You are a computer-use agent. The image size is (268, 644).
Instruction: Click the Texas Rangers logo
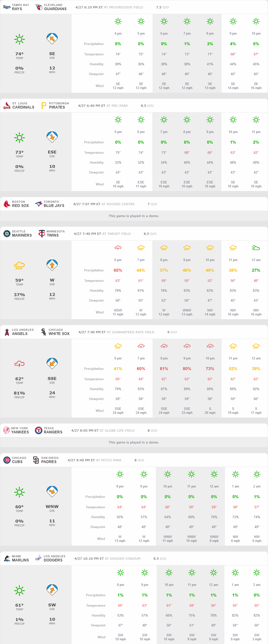(39, 430)
